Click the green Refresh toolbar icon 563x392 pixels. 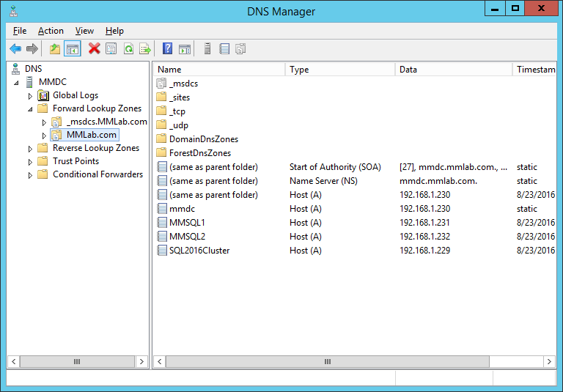click(x=128, y=49)
